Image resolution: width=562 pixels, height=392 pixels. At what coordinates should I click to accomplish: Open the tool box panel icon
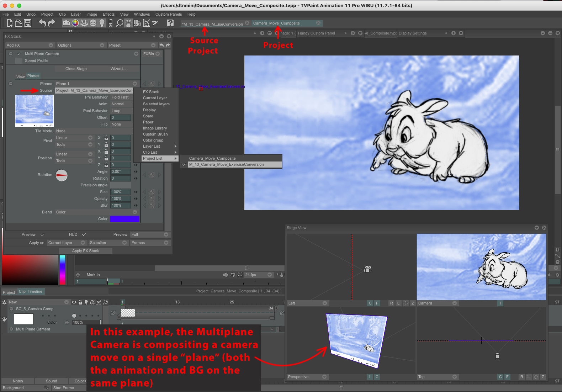point(66,23)
